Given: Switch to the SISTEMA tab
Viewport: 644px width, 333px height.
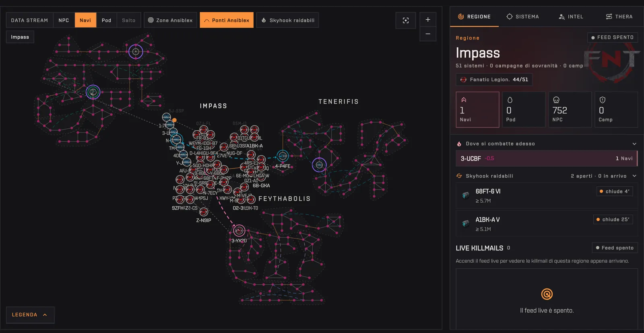Looking at the screenshot, I should pyautogui.click(x=522, y=16).
